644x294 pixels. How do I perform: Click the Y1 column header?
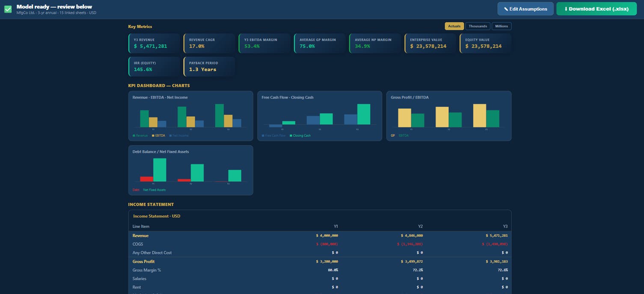click(x=336, y=226)
